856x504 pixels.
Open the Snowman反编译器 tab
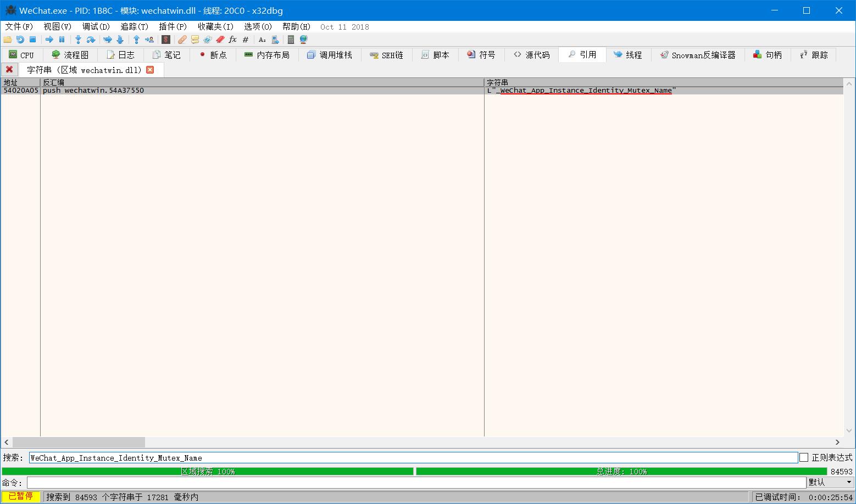[x=698, y=55]
